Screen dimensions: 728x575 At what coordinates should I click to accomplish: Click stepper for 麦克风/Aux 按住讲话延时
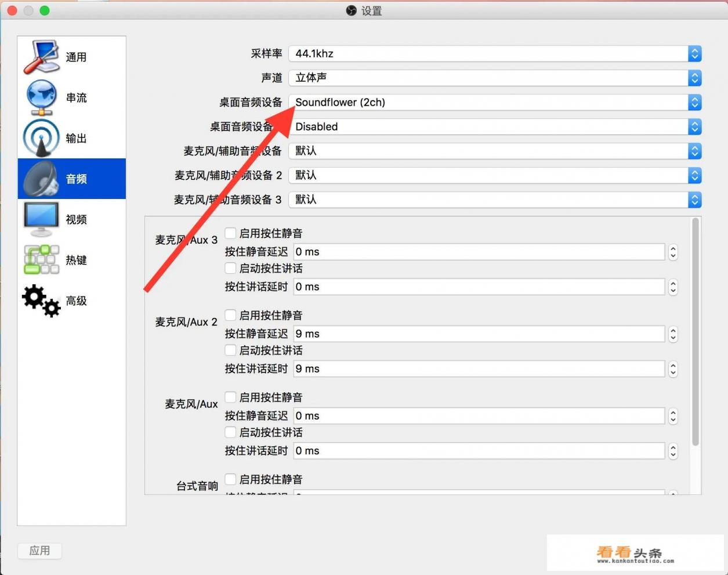[673, 451]
